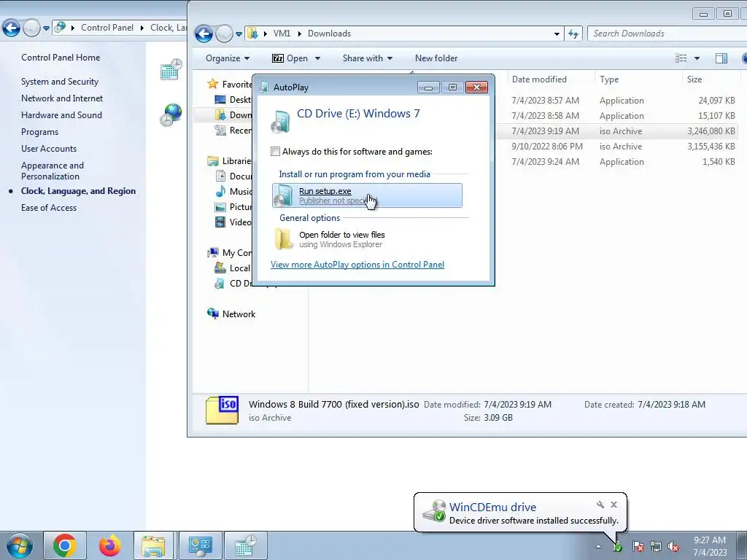This screenshot has height=560, width=747.
Task: Click the Documents library icon
Action: (x=220, y=176)
